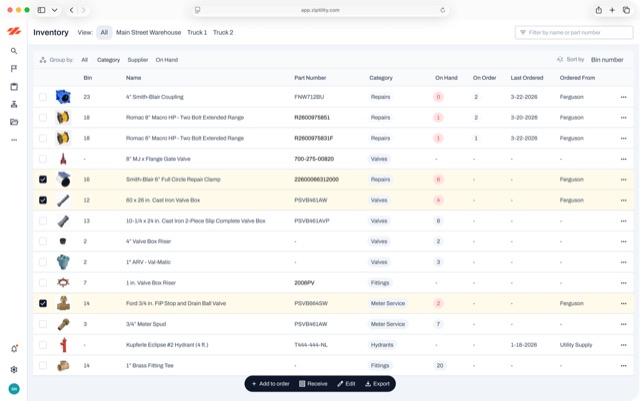Check the Romac 8" Macro HP row checkbox
640x401 pixels.
tap(43, 118)
